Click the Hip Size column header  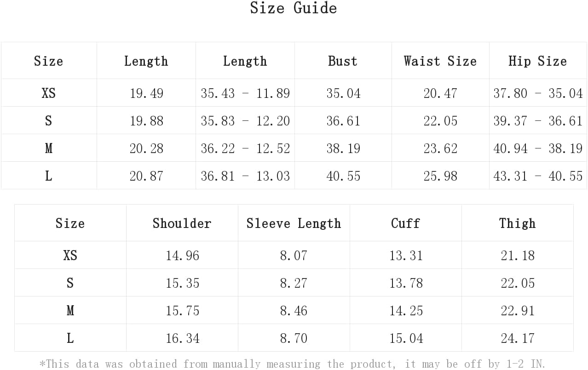[537, 61]
